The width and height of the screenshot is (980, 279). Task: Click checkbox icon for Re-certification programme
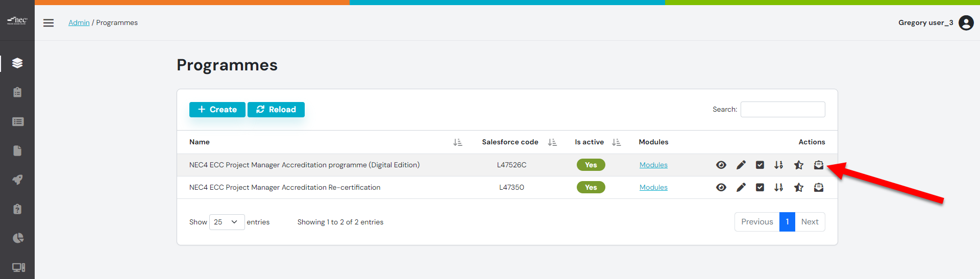pyautogui.click(x=760, y=187)
